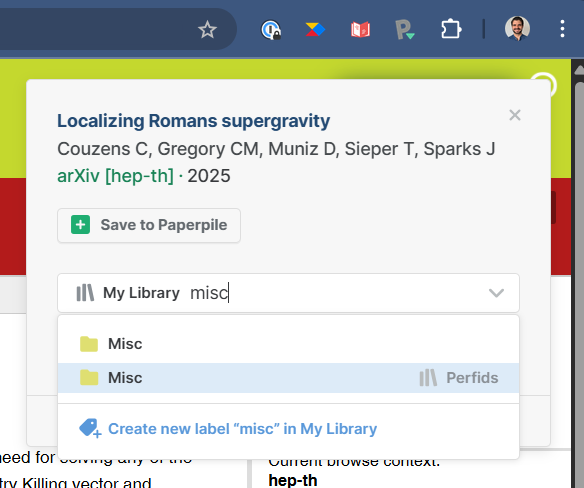Choose the Misc folder in Perfids
This screenshot has height=488, width=584.
click(x=288, y=378)
